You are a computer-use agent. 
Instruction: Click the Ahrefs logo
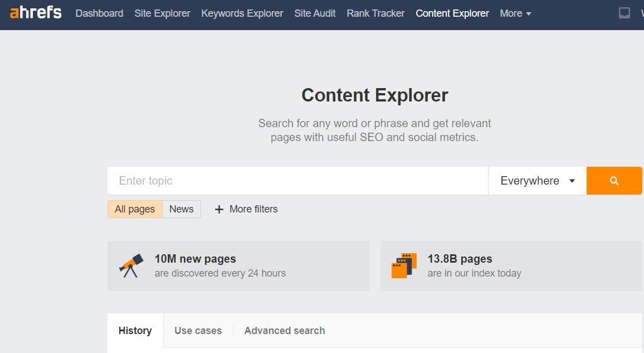36,12
